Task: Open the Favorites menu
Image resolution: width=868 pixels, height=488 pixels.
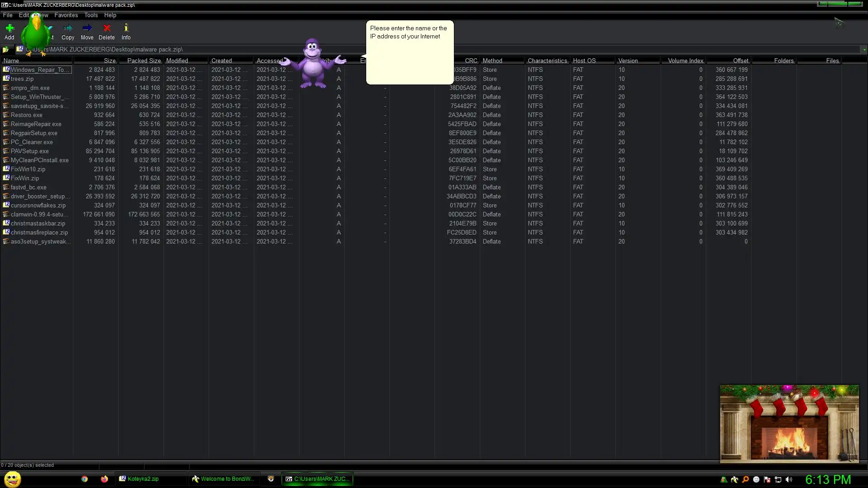Action: (66, 15)
